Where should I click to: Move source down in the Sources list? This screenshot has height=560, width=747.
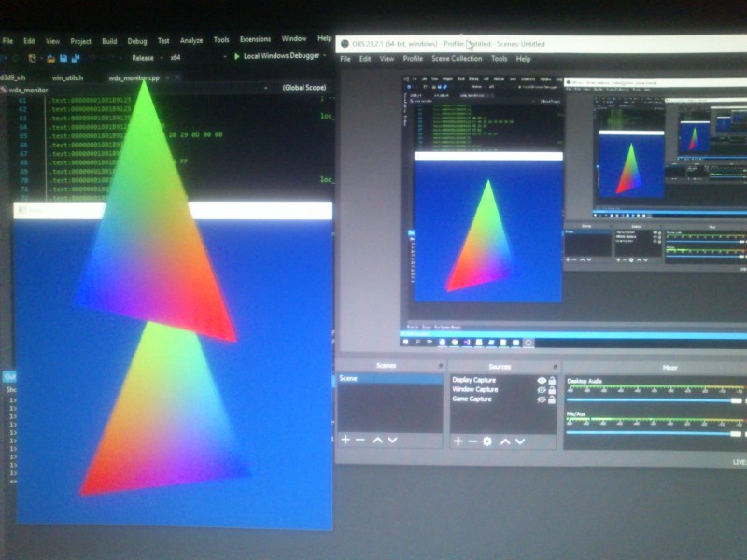pyautogui.click(x=520, y=441)
